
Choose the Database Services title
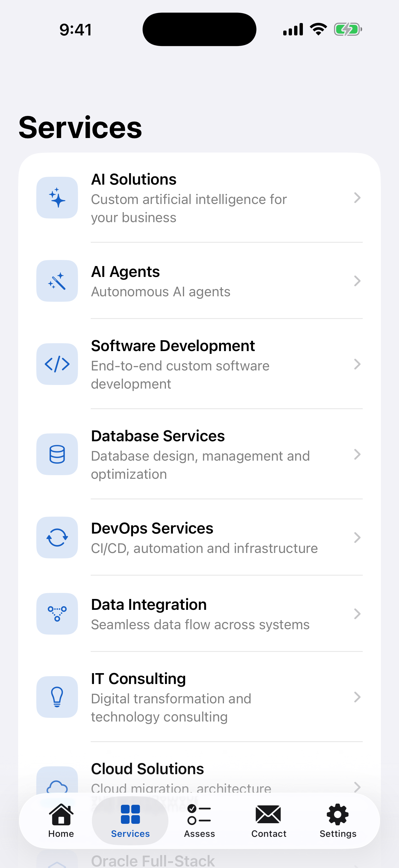pyautogui.click(x=158, y=436)
